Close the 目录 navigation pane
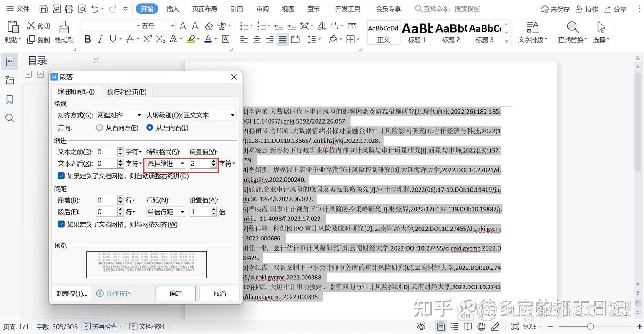Screen dimensions: 644x334 coord(96,61)
